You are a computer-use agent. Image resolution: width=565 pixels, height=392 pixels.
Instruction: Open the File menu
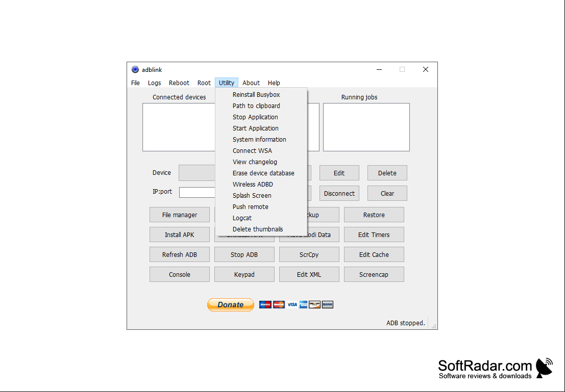(x=135, y=83)
